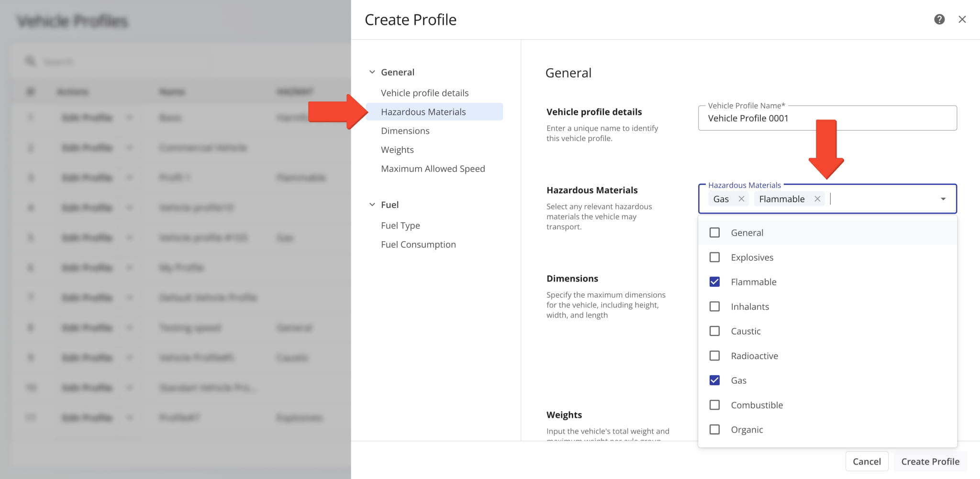Close the Create Profile panel
This screenshot has width=980, height=479.
[962, 19]
